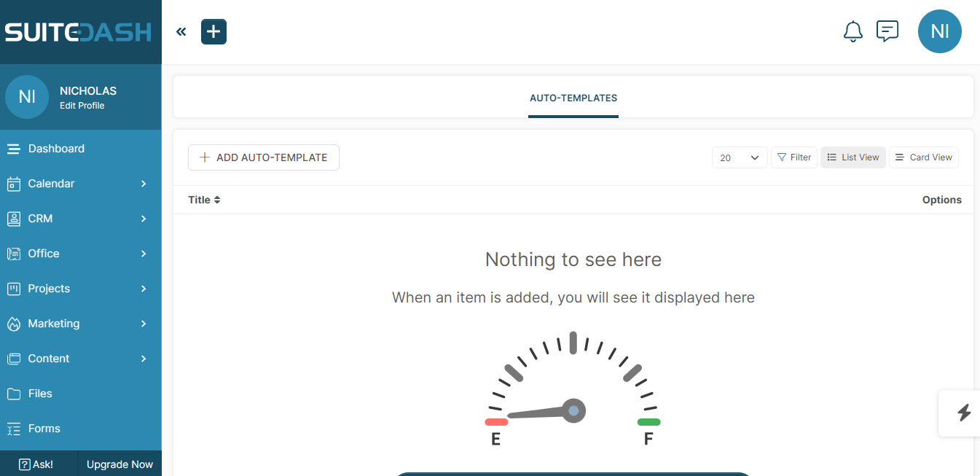Open Files from the sidebar

pos(40,394)
